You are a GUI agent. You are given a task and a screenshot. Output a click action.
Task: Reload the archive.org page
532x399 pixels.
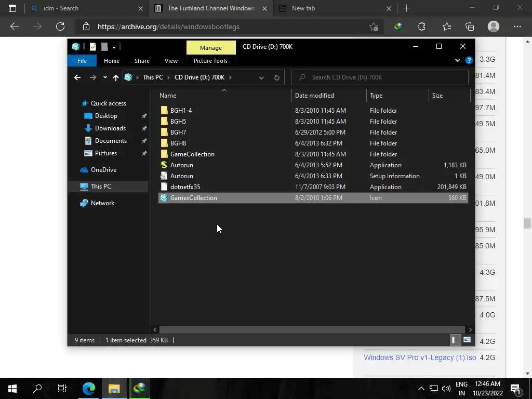(x=60, y=26)
